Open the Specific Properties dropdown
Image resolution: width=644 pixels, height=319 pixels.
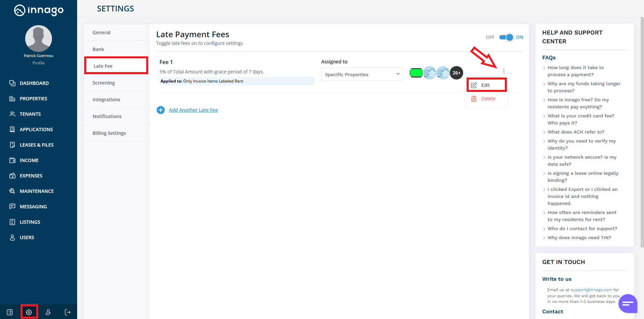tap(362, 74)
